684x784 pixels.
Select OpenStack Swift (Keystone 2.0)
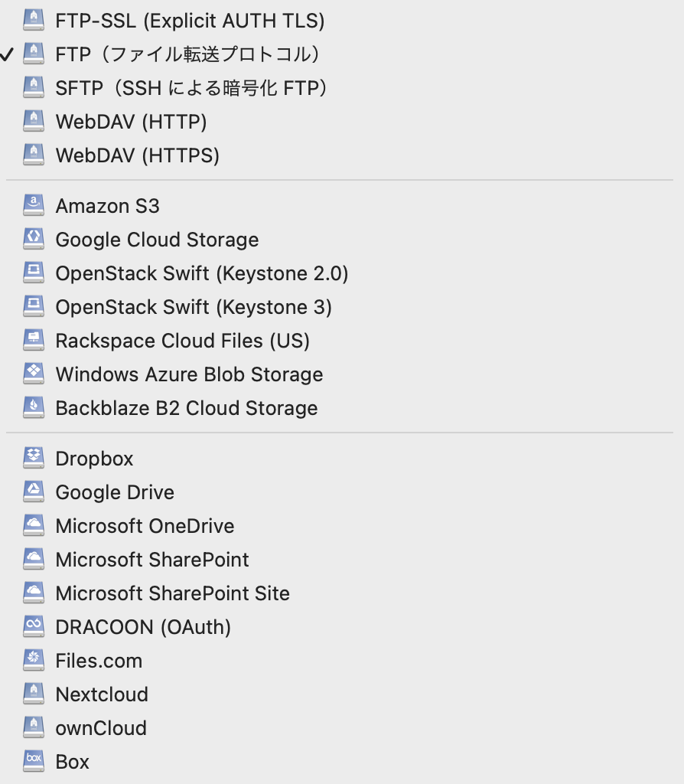click(201, 273)
